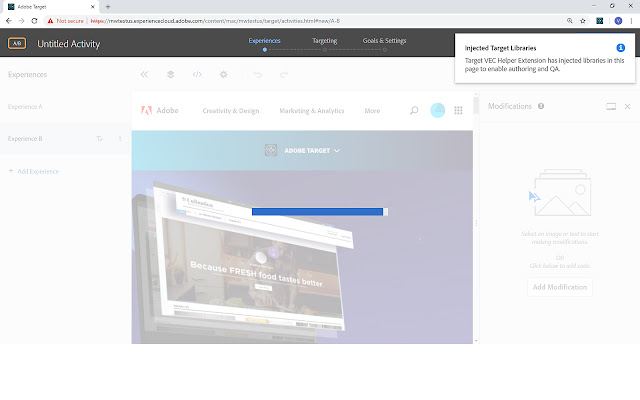The image size is (640, 400).
Task: Open the settings gear in toolbar
Action: click(224, 74)
